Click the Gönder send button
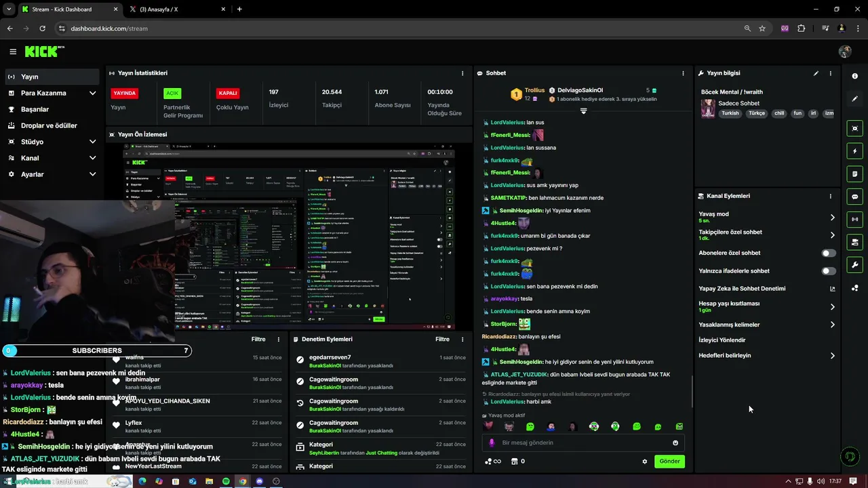868x488 pixels. pyautogui.click(x=669, y=462)
